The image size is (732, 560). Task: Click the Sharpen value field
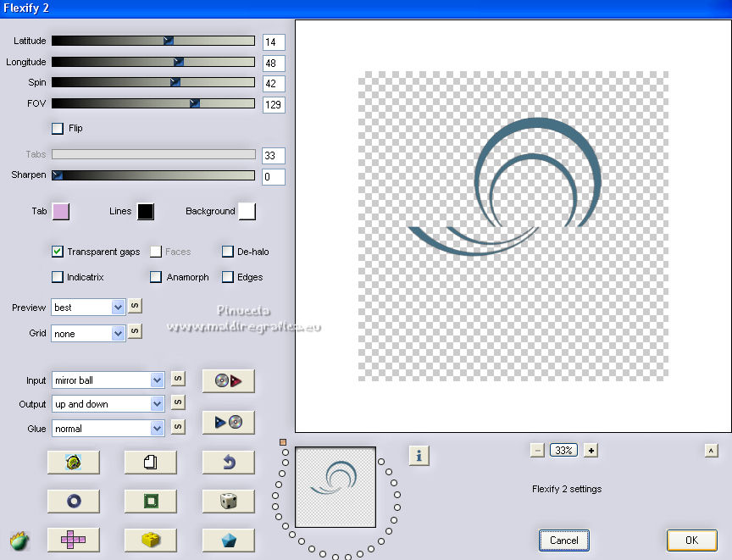[274, 177]
